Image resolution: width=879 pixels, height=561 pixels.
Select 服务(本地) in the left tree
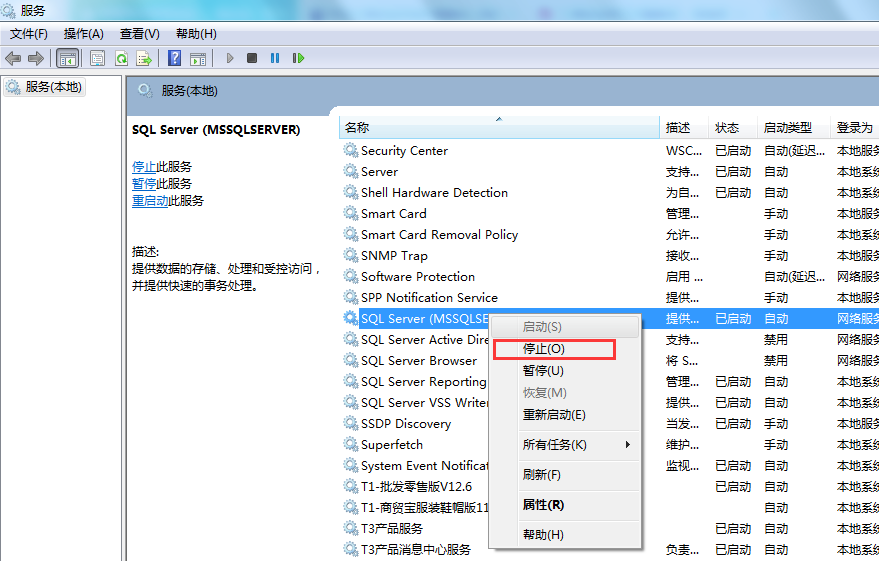coord(44,87)
